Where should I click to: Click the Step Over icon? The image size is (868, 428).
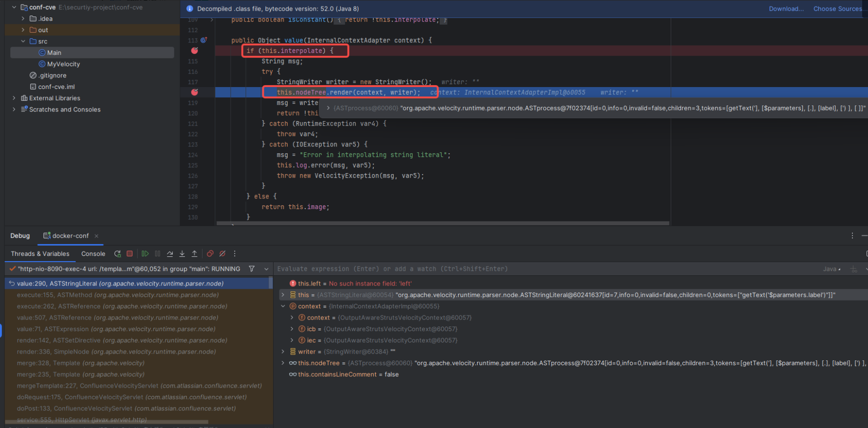(170, 254)
